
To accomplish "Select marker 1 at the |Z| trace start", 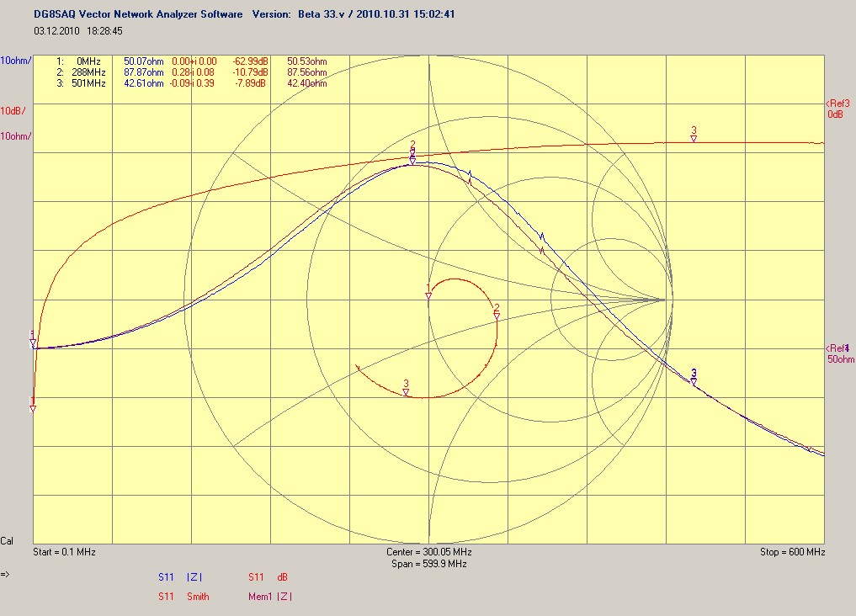I will click(33, 339).
